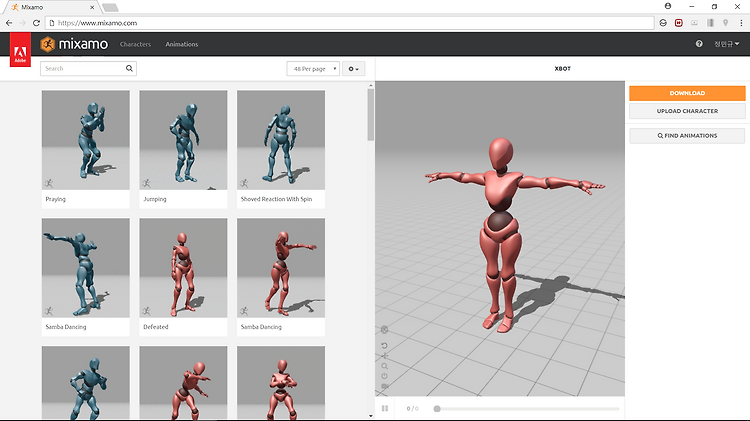Open the help question mark icon
The width and height of the screenshot is (750, 421).
tap(699, 44)
